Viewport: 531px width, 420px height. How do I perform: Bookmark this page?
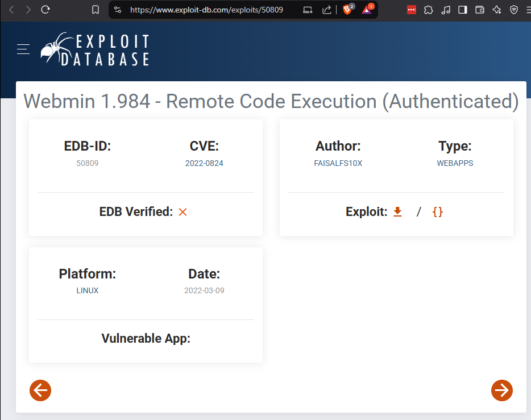point(96,10)
